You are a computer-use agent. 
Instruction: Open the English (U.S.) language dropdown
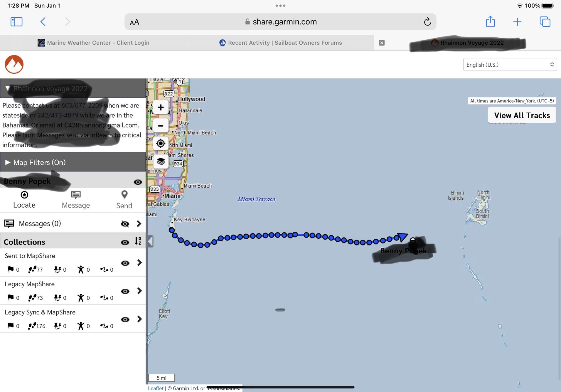[510, 65]
